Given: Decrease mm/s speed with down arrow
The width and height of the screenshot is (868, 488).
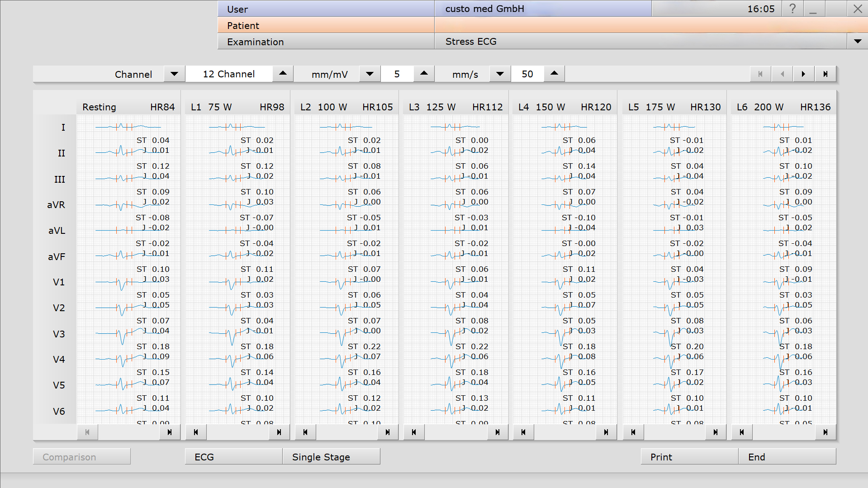Looking at the screenshot, I should coord(500,74).
